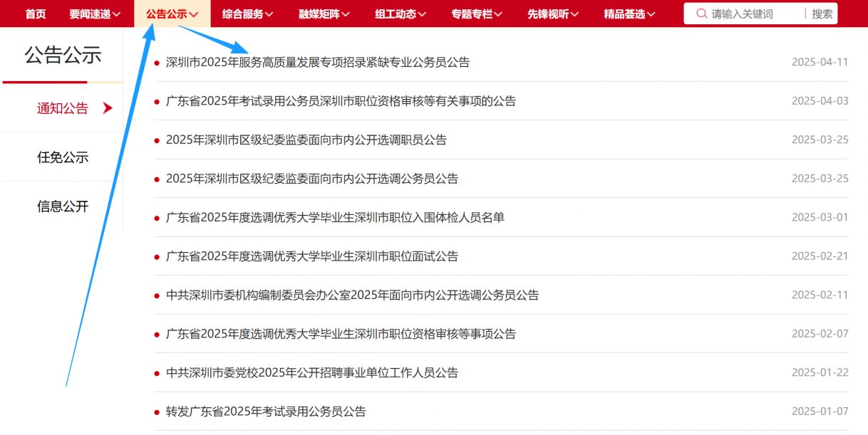This screenshot has height=435, width=868.
Task: Expand the 综合服务 dropdown menu
Action: point(248,14)
